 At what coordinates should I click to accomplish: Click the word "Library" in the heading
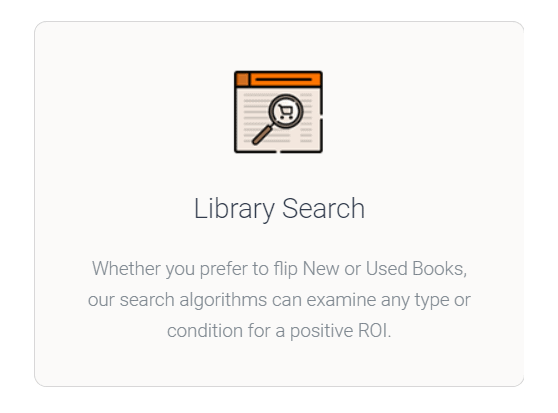click(x=234, y=209)
